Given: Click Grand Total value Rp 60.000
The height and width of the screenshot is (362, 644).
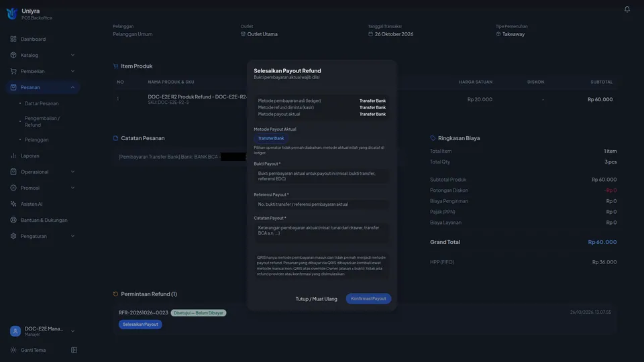Looking at the screenshot, I should [x=602, y=242].
